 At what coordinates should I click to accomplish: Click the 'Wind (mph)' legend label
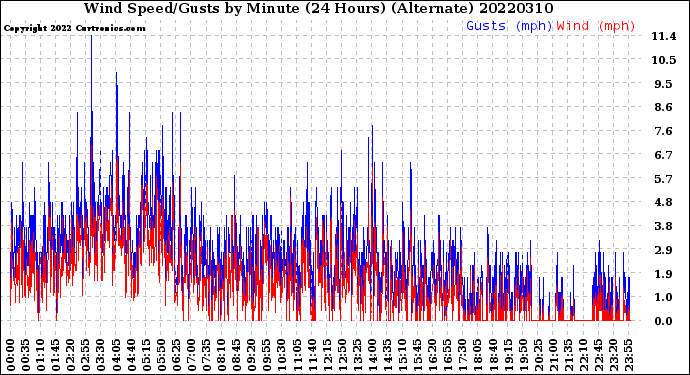[x=596, y=26]
